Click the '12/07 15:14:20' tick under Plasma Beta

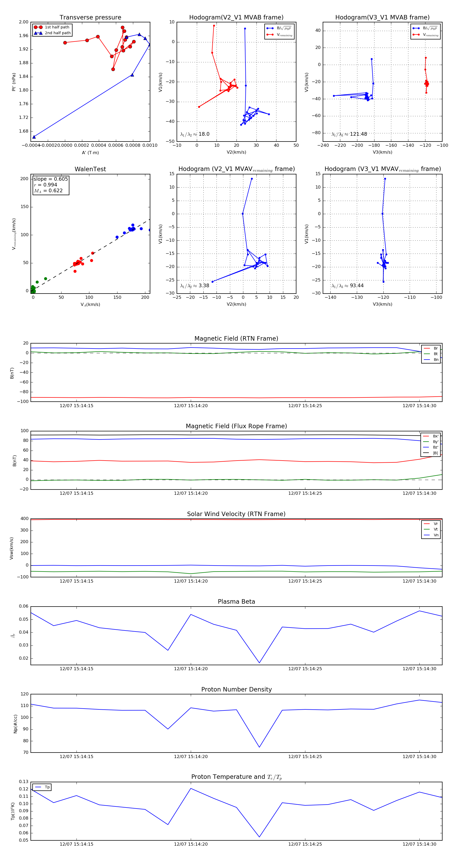coord(191,669)
